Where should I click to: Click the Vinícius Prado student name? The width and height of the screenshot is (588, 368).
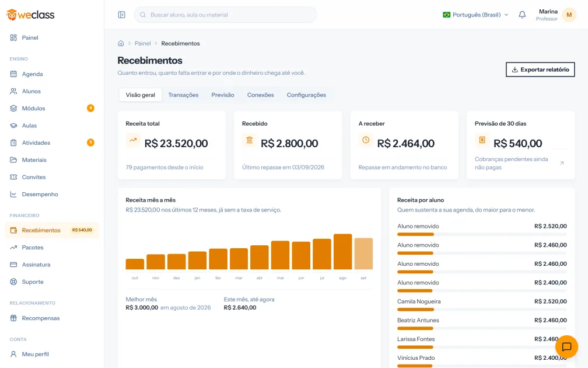(416, 358)
